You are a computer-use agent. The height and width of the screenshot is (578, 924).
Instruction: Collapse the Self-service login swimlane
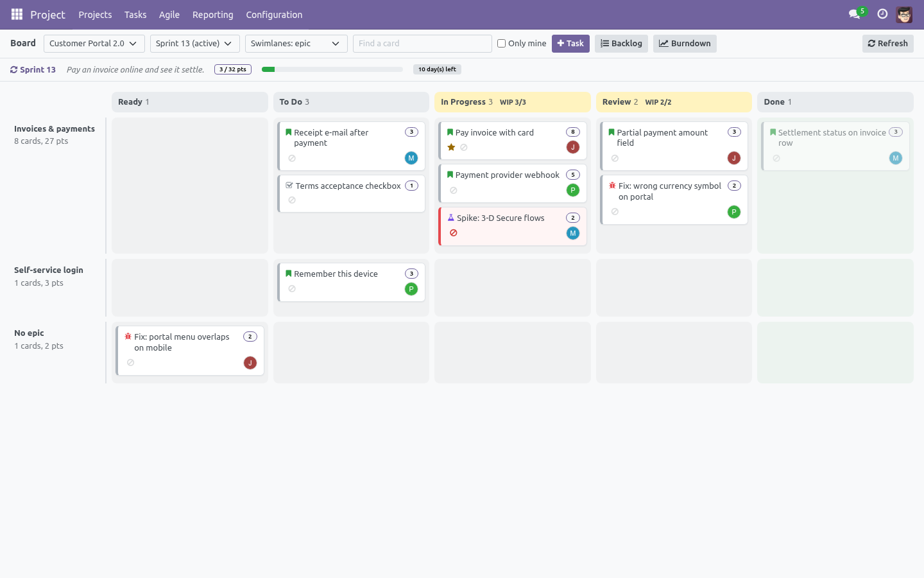point(49,270)
